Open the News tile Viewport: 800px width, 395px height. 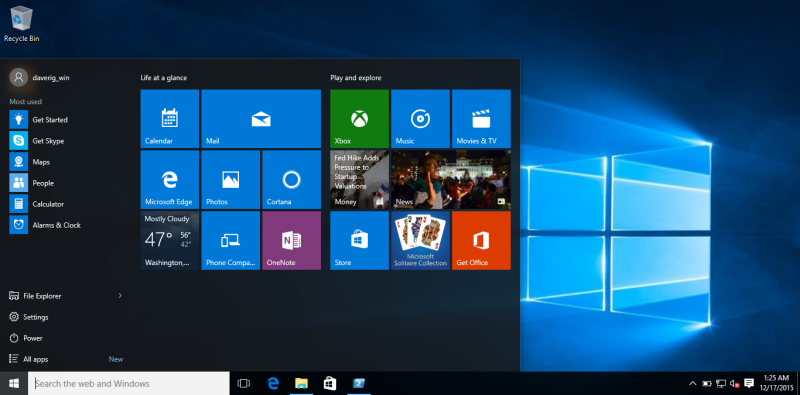click(451, 179)
